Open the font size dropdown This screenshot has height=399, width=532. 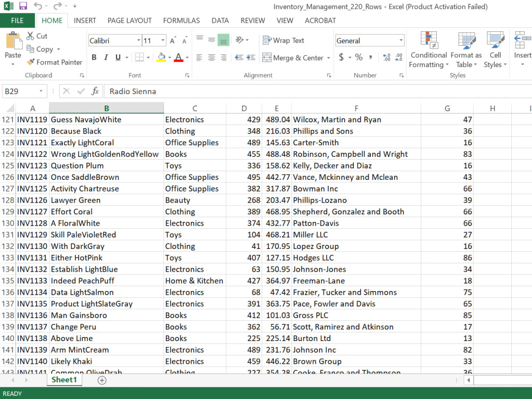(x=163, y=40)
